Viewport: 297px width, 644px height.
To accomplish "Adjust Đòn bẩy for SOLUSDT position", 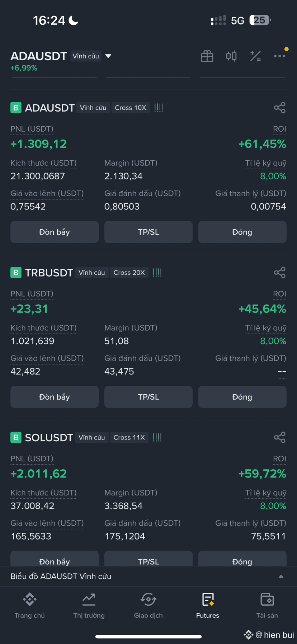I will point(55,559).
